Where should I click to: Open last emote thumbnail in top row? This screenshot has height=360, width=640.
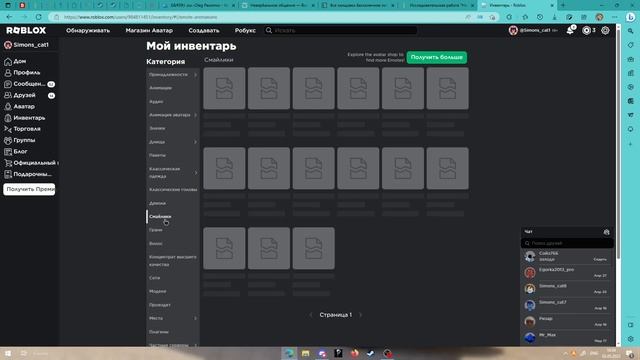[447, 89]
